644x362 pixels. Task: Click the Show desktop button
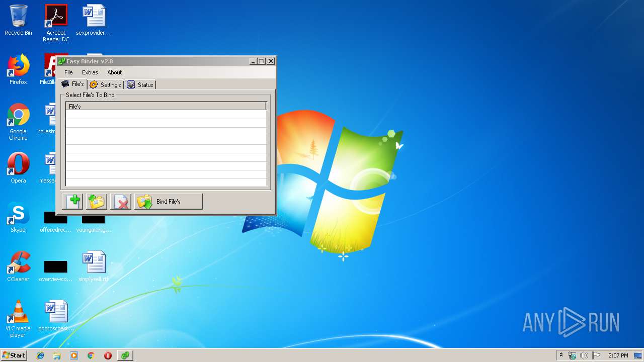tap(639, 355)
